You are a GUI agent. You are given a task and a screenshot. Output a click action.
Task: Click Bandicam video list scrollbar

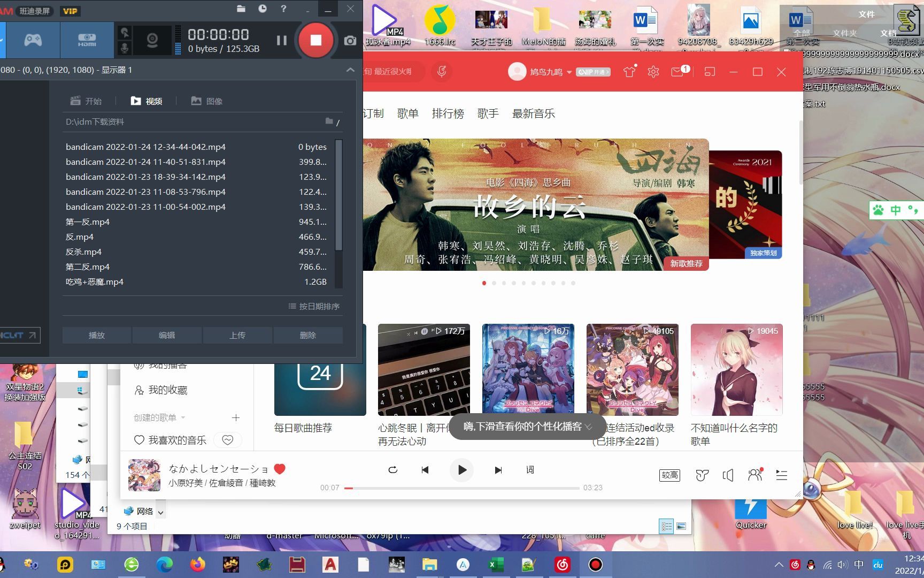(338, 195)
